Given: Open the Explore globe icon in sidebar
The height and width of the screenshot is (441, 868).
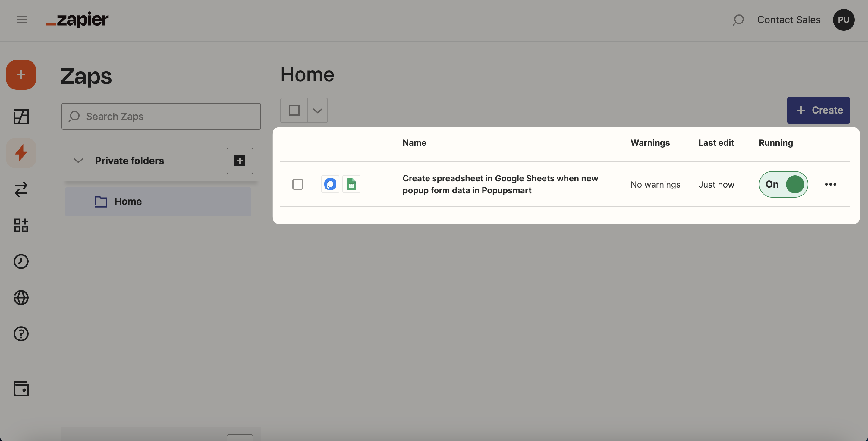Looking at the screenshot, I should [x=21, y=298].
